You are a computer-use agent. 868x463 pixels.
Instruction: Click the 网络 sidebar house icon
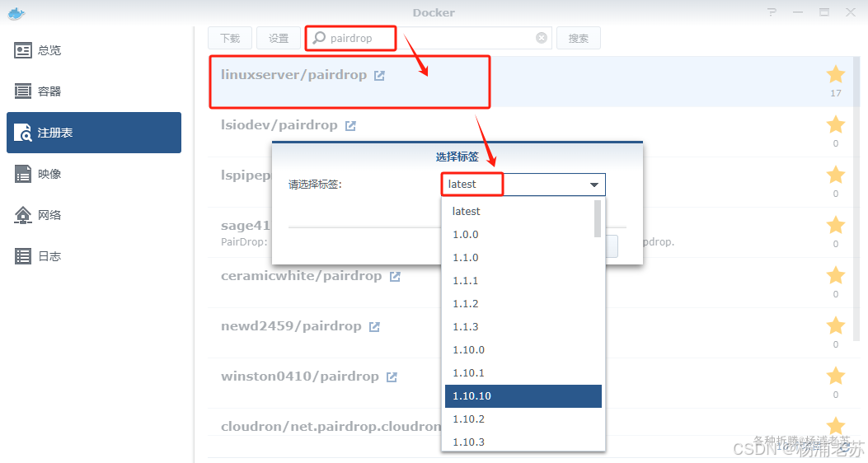[23, 215]
